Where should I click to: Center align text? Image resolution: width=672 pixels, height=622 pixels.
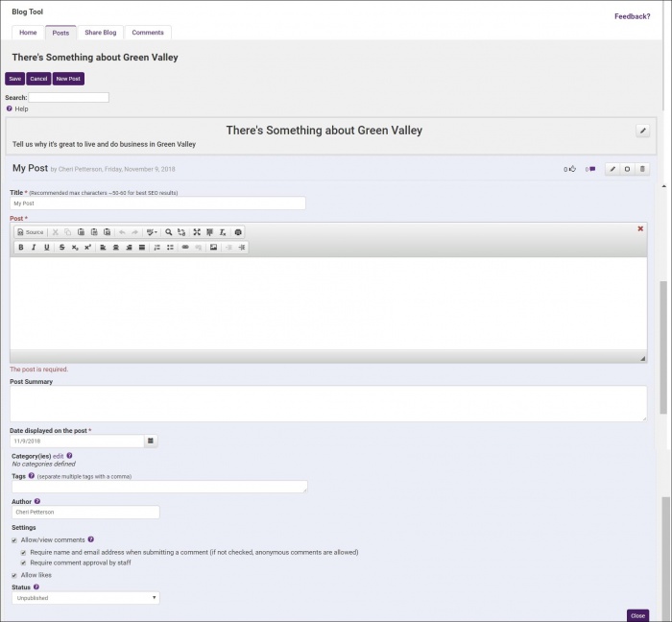pyautogui.click(x=116, y=248)
